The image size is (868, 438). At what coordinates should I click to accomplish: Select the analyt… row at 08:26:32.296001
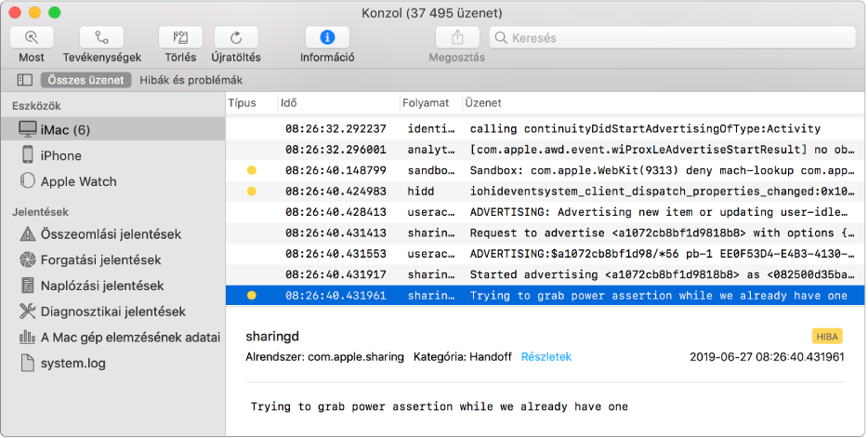point(546,150)
